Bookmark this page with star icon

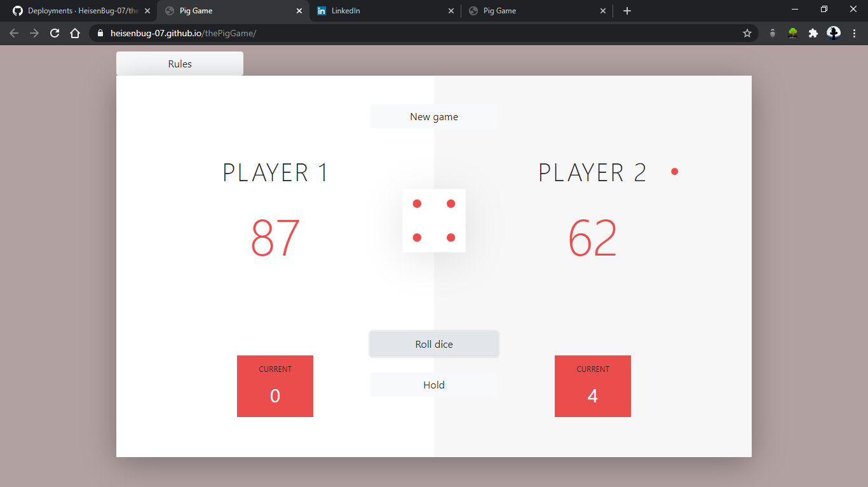(x=747, y=33)
